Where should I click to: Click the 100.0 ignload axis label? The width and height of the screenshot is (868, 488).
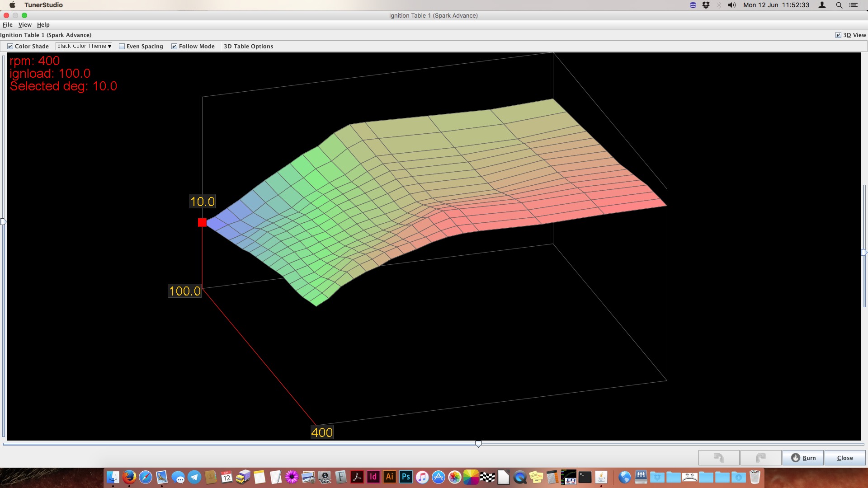[x=184, y=291]
